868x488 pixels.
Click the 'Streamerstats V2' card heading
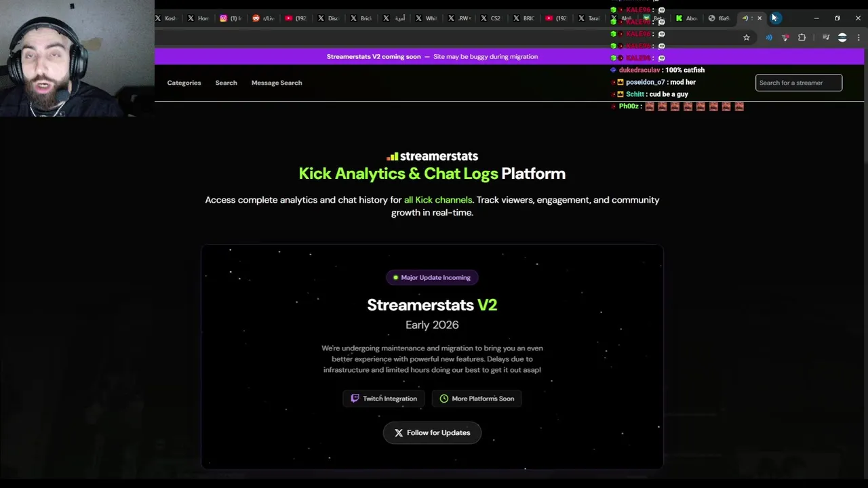click(432, 305)
